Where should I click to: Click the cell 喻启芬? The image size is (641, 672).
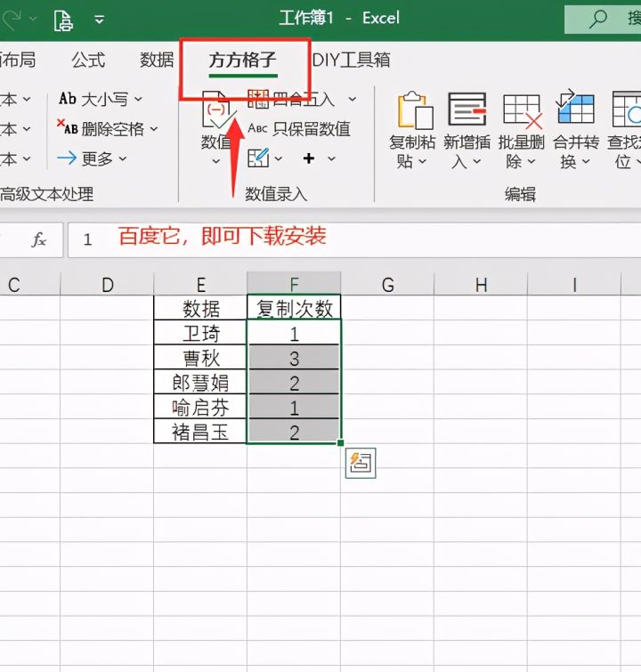pyautogui.click(x=200, y=407)
